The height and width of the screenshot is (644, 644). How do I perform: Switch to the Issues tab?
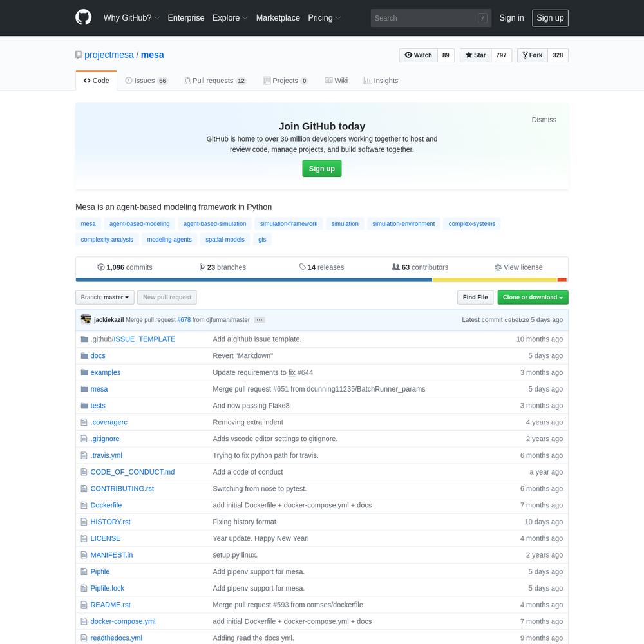[146, 80]
